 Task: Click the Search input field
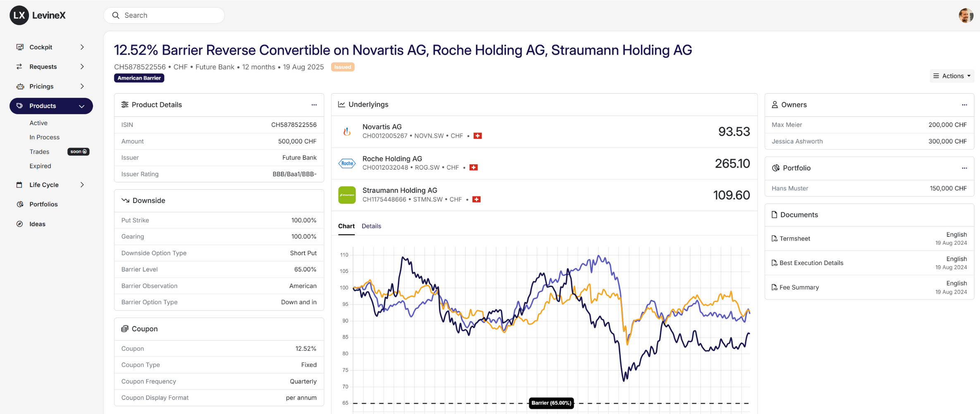(x=170, y=15)
